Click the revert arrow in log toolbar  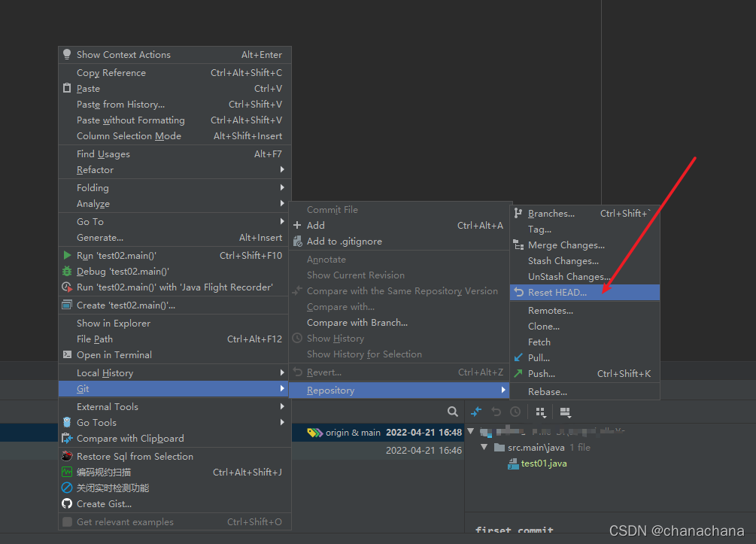496,412
